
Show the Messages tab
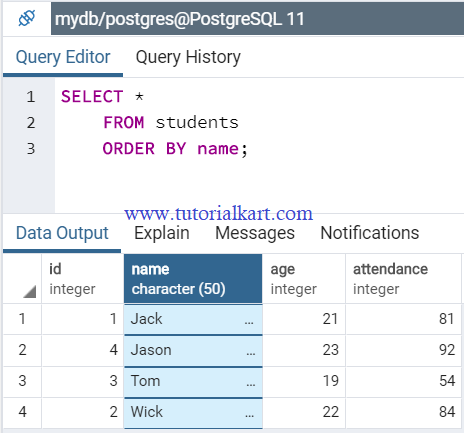point(255,233)
